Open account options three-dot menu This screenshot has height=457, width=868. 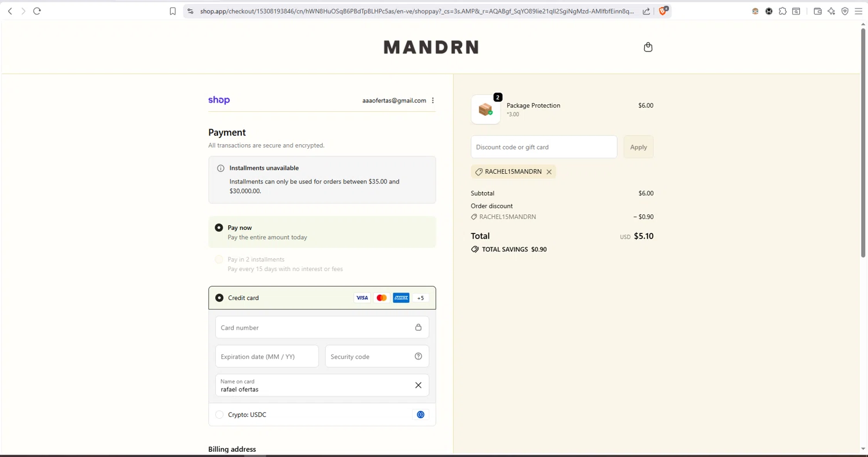[x=433, y=100]
